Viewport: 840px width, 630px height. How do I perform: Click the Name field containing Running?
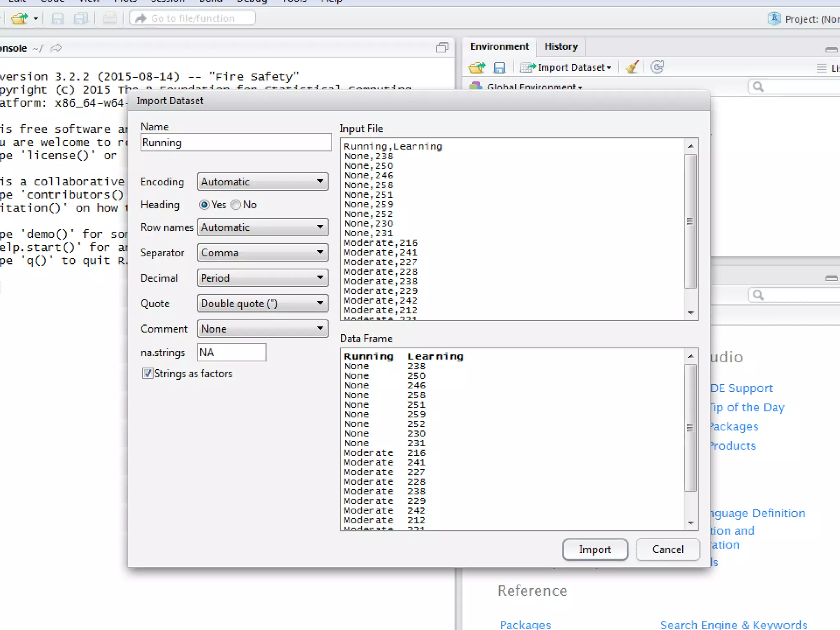click(236, 143)
